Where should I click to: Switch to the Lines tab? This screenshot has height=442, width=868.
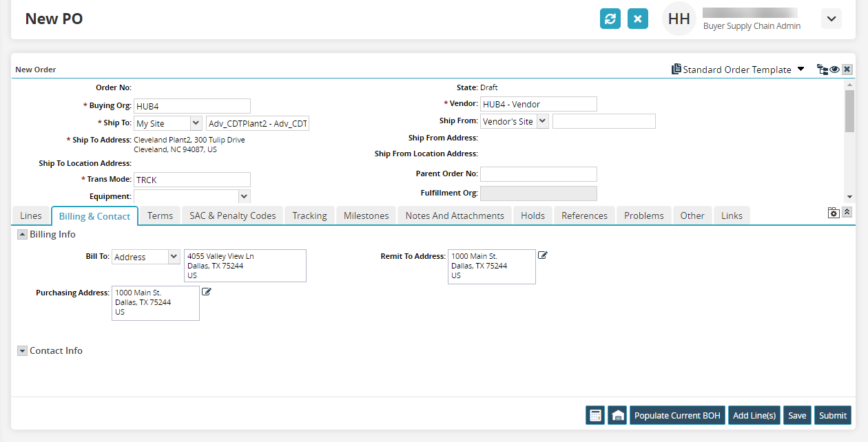(x=31, y=215)
